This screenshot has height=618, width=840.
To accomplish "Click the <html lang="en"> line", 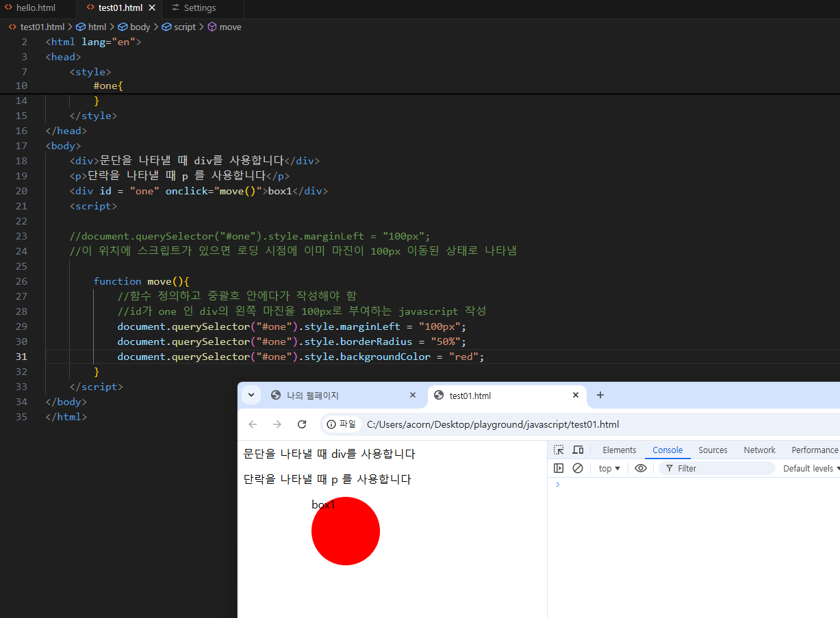I will (x=93, y=42).
